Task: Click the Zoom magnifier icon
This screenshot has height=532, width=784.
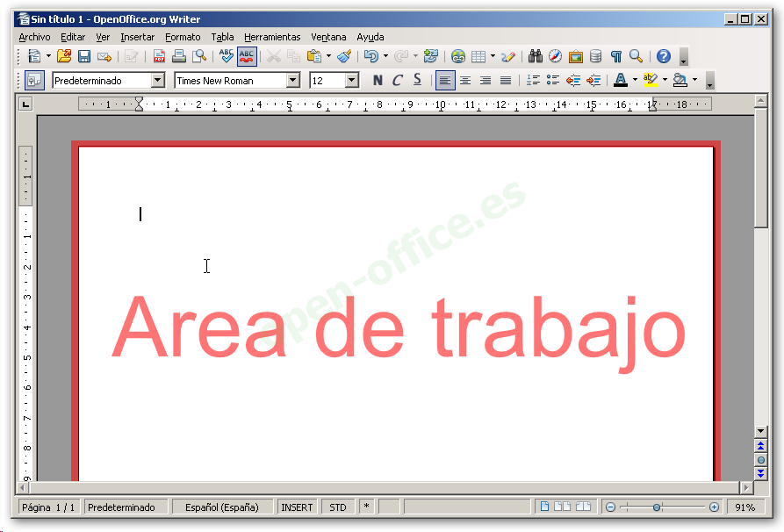Action: click(636, 56)
